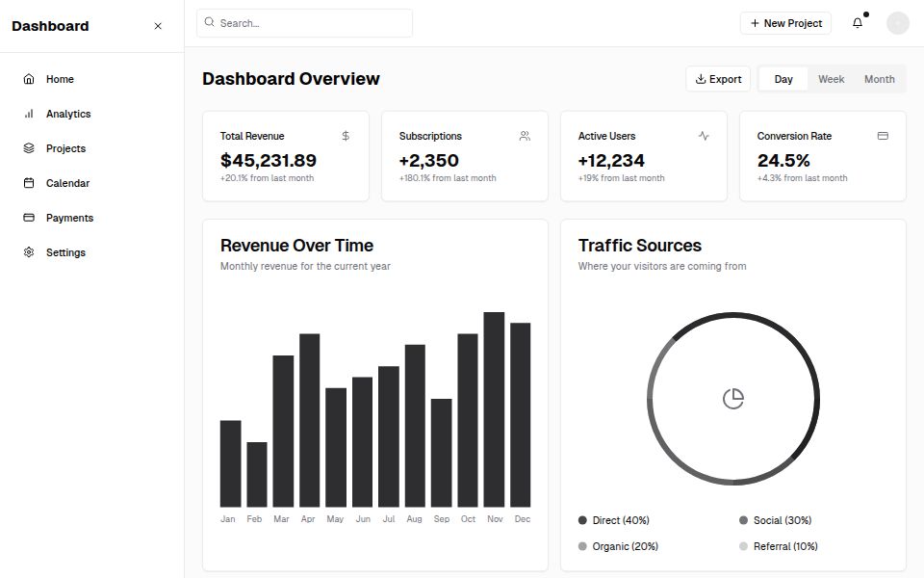This screenshot has width=924, height=578.
Task: Collapse the sidebar with the X control
Action: pos(157,26)
